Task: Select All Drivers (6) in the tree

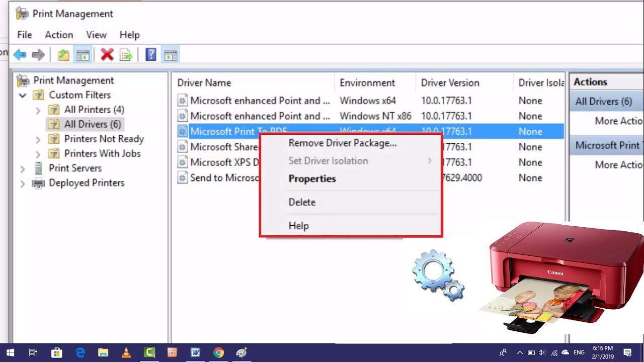Action: click(x=93, y=124)
